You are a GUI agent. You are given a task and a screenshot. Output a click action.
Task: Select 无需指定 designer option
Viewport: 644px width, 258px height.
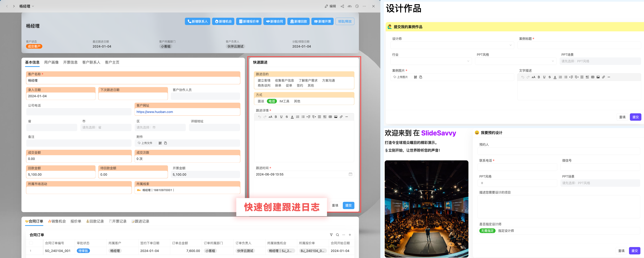tap(487, 231)
